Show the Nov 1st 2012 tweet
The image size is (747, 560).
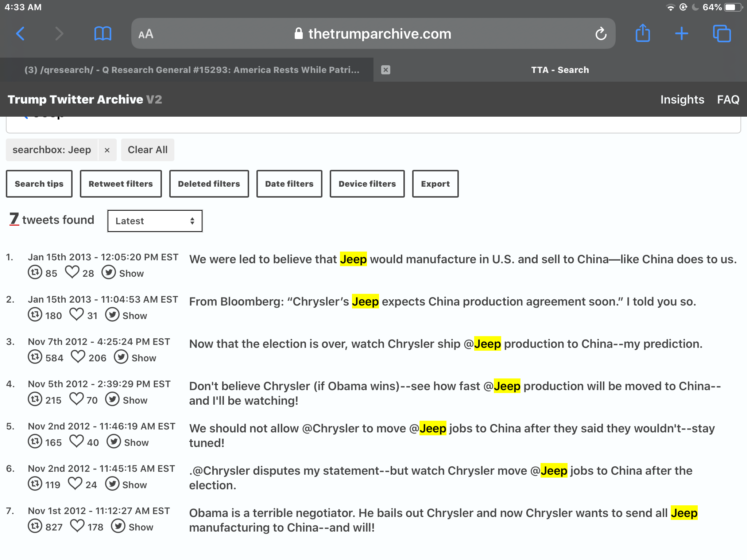tap(132, 526)
